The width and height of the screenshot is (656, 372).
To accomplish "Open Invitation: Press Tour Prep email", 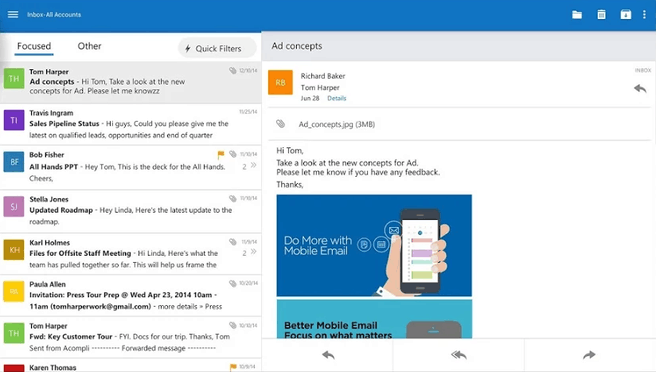I will 131,295.
